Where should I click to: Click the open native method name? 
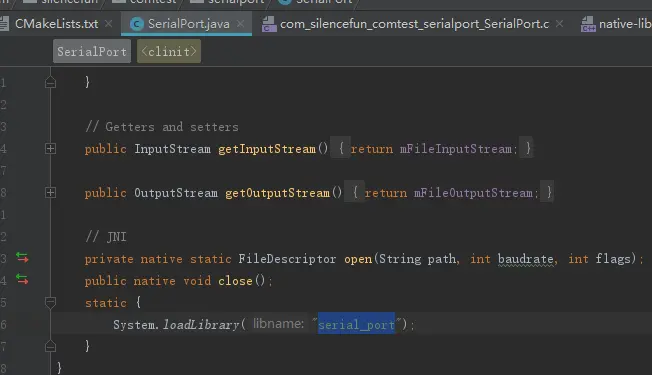tap(358, 259)
